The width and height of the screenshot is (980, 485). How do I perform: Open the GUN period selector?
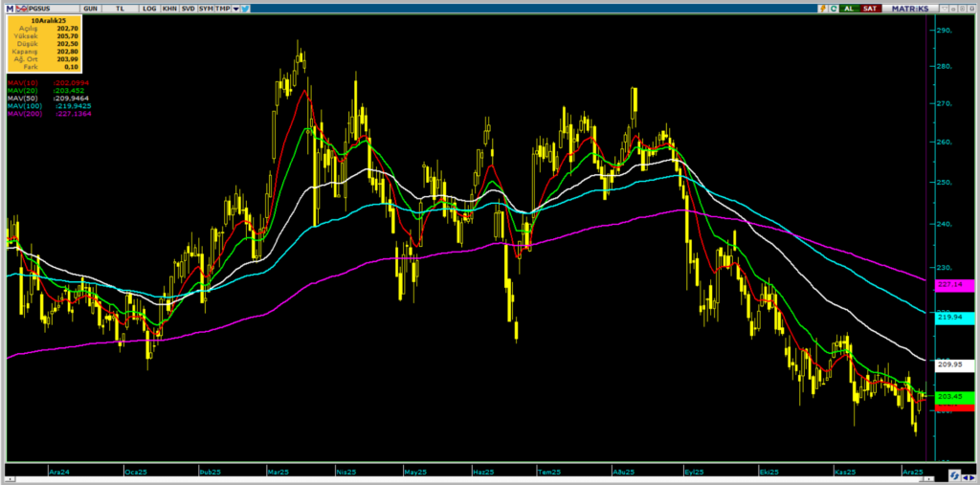click(91, 8)
